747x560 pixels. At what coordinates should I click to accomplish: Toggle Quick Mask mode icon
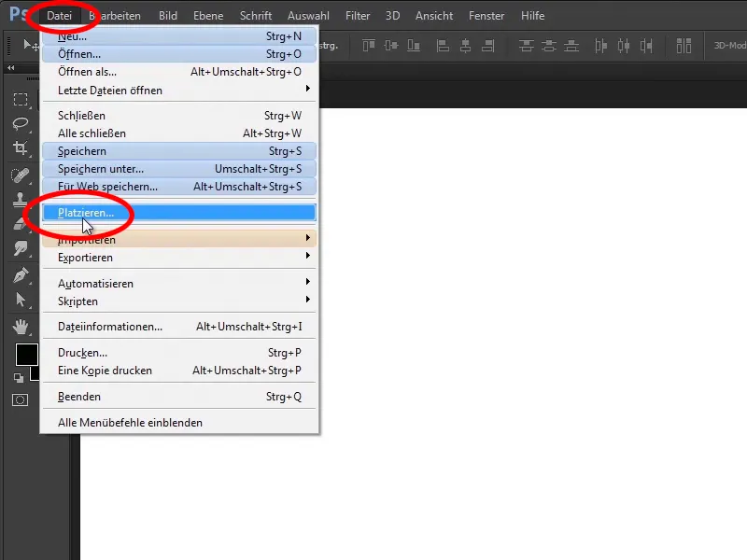pyautogui.click(x=20, y=400)
